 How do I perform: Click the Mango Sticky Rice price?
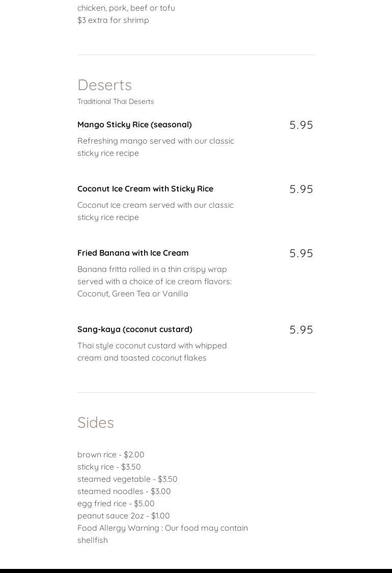tap(301, 125)
